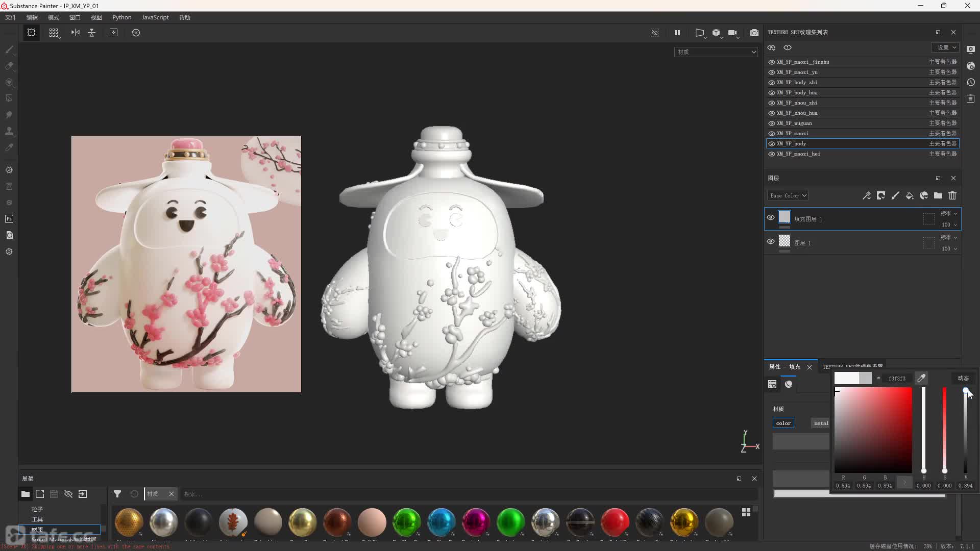Open the Shader settings panel icon
This screenshot has width=980, height=551.
[x=971, y=66]
